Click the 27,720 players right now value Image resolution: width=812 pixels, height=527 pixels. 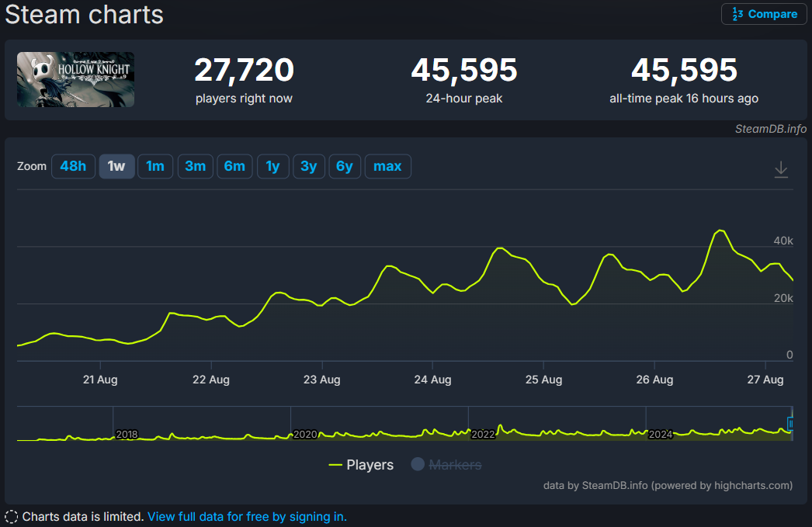[x=244, y=70]
